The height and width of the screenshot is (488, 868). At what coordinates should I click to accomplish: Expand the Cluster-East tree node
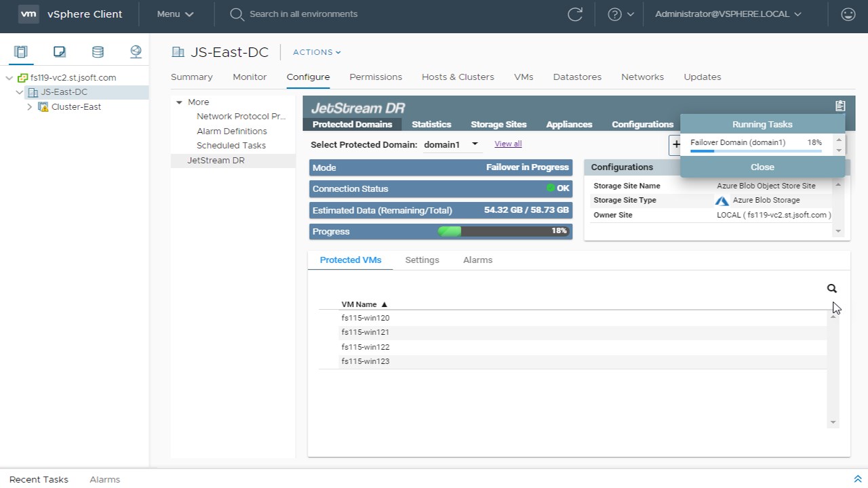[x=30, y=107]
